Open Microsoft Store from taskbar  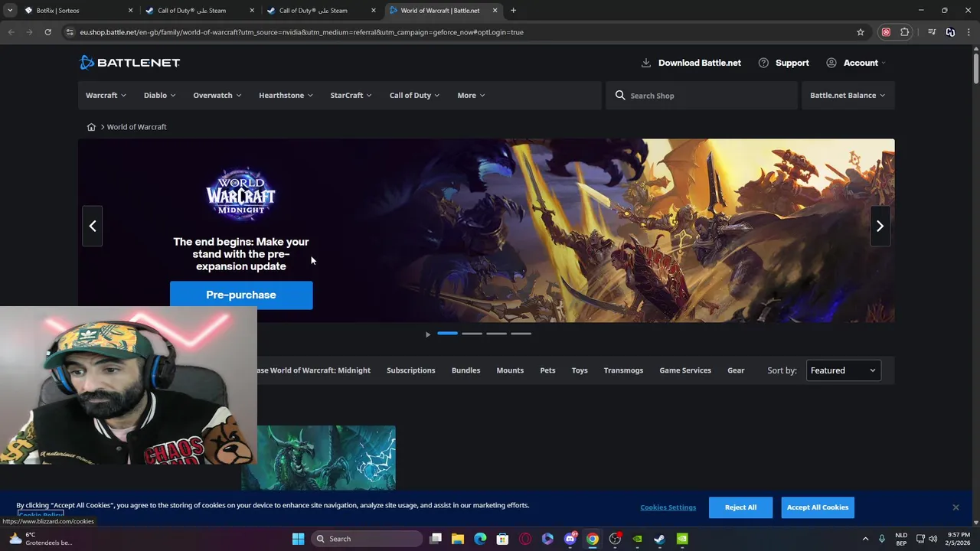[x=502, y=539]
